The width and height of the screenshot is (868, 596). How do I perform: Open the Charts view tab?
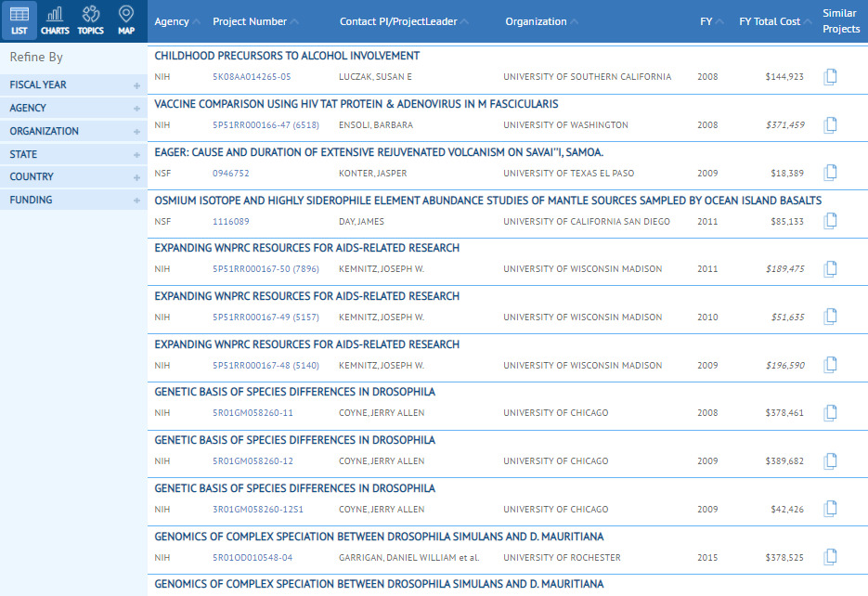pos(55,20)
